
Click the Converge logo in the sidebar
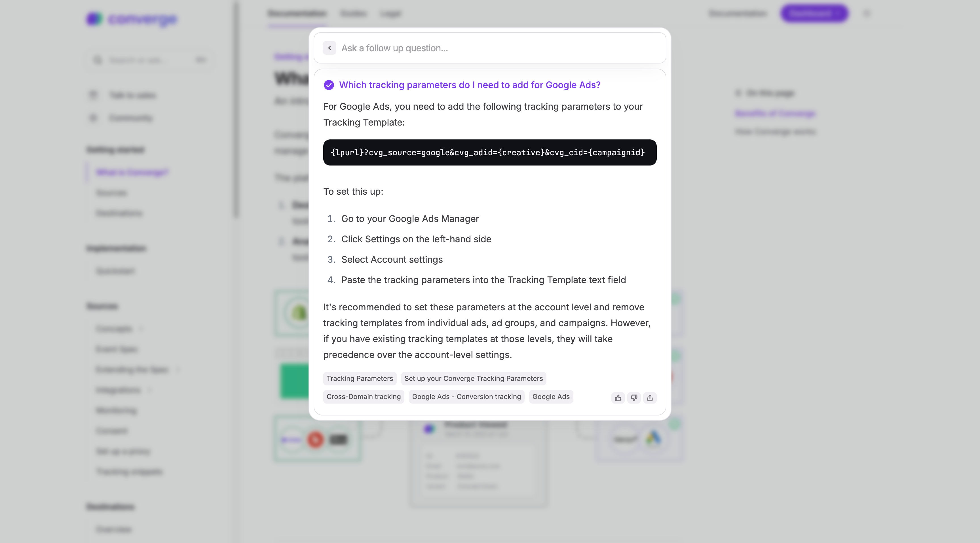coord(132,19)
